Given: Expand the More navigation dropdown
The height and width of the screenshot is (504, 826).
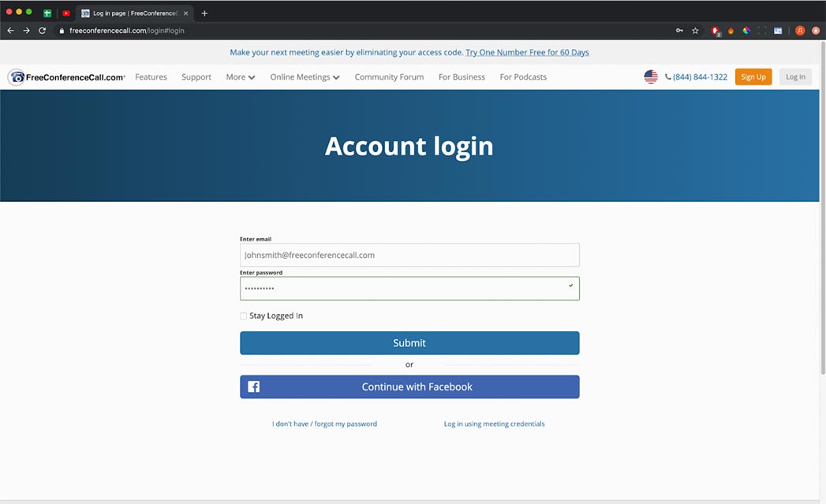Looking at the screenshot, I should click(x=240, y=77).
